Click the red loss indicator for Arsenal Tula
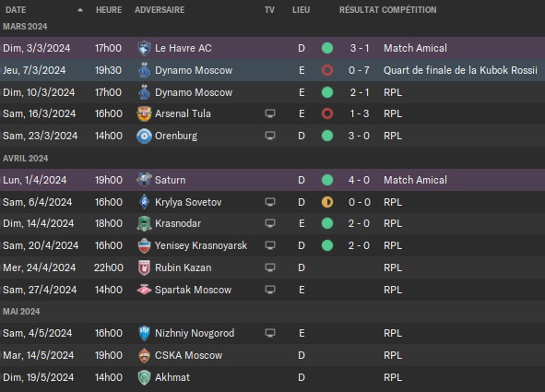545x392 pixels. (x=327, y=113)
